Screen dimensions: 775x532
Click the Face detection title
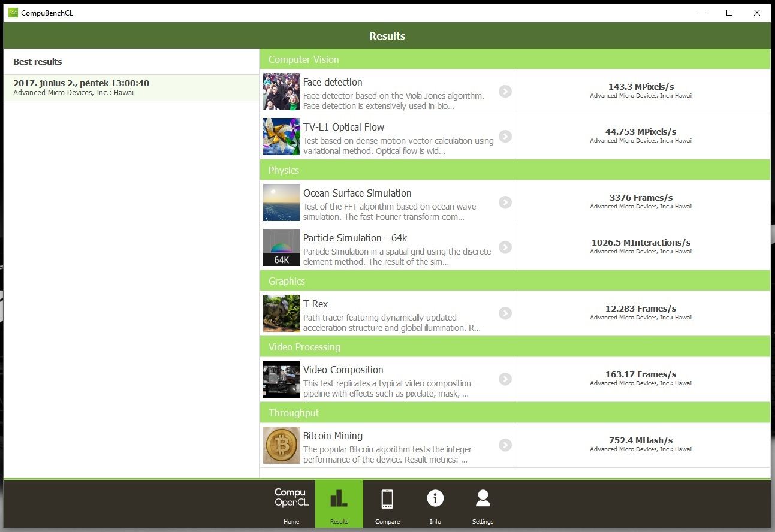pos(333,83)
